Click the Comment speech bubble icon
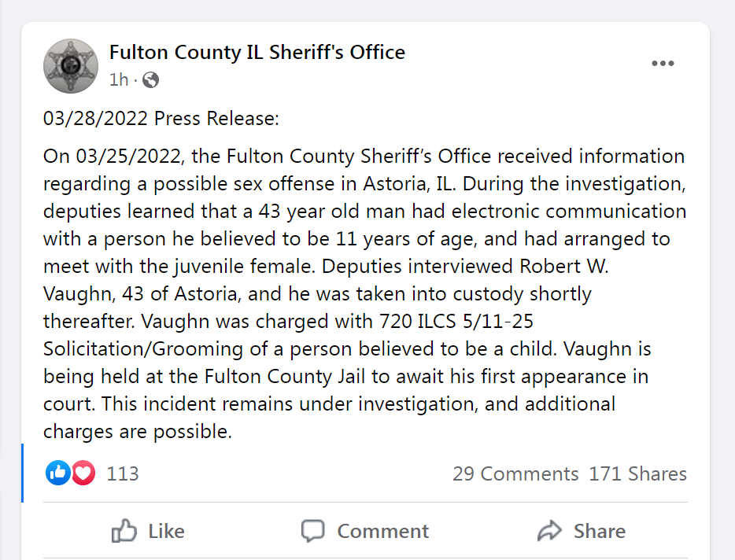Screen dimensions: 735x560 click(x=312, y=531)
